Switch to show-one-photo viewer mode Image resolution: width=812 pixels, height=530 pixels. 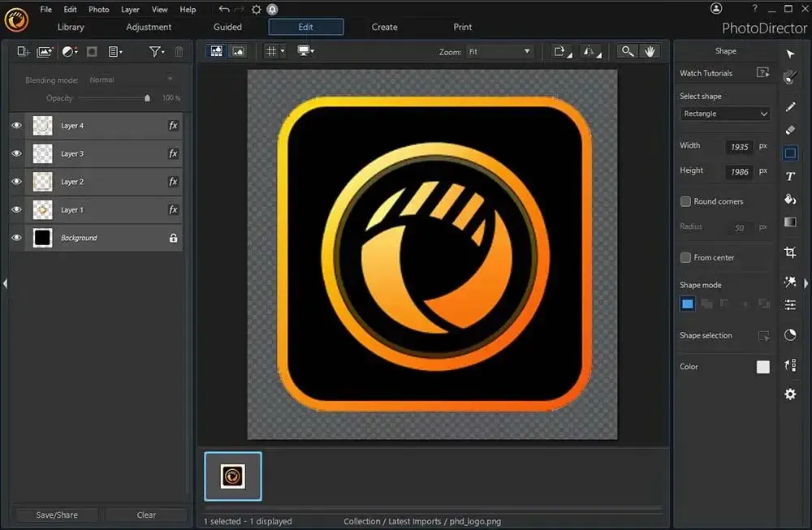click(238, 51)
